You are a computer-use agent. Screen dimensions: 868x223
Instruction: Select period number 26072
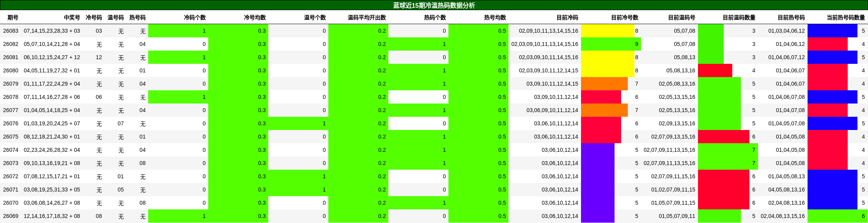(x=11, y=176)
